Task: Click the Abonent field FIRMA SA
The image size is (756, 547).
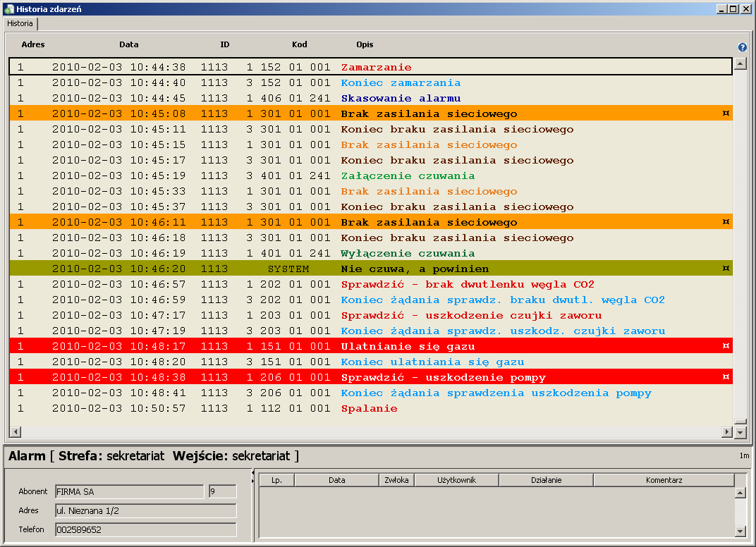Action: click(x=130, y=491)
